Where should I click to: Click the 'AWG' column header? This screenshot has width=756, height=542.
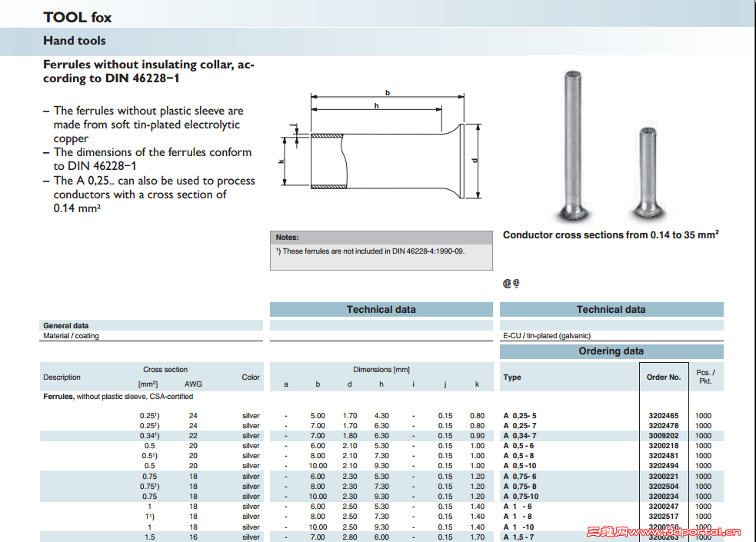193,384
